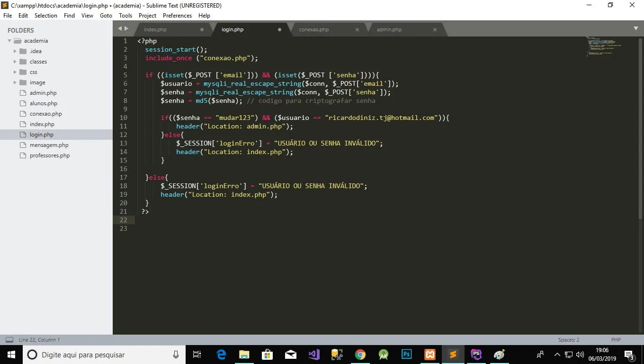The width and height of the screenshot is (644, 364).
Task: Open mensagem.php file in the sidebar
Action: [49, 145]
